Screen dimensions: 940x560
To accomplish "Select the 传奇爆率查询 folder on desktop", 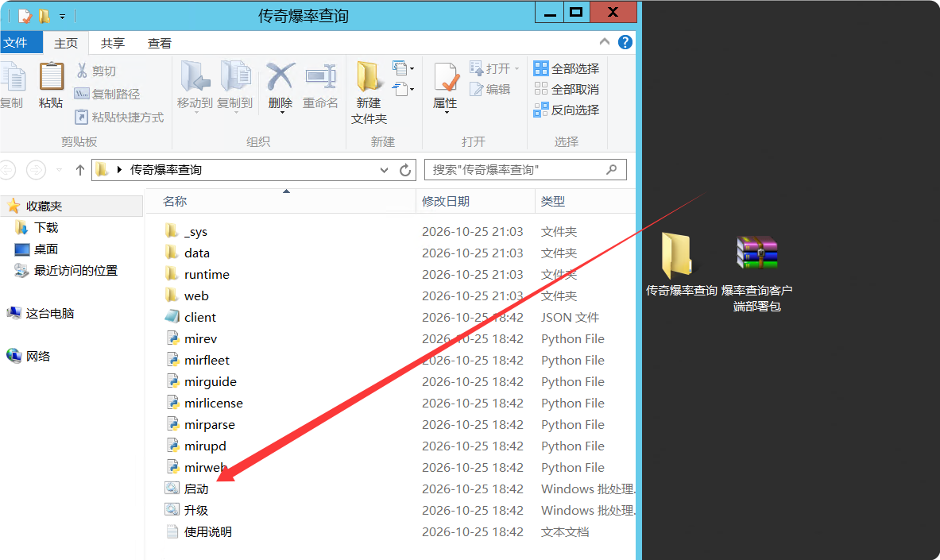I will click(x=681, y=264).
